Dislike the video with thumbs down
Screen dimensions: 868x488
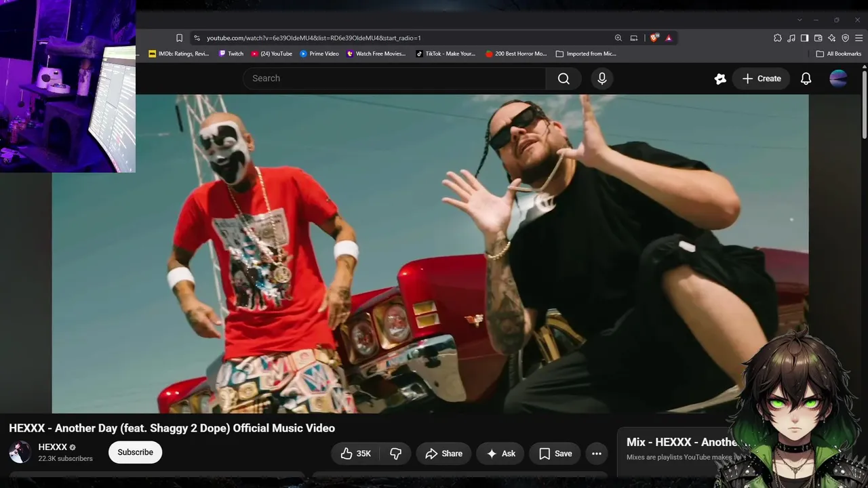pos(395,453)
